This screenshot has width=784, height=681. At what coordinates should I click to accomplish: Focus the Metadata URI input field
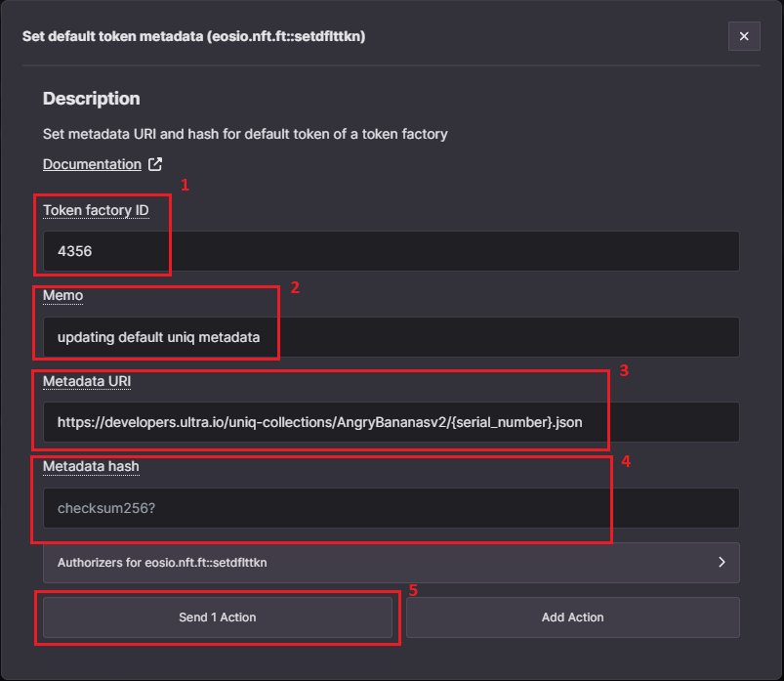(x=391, y=422)
